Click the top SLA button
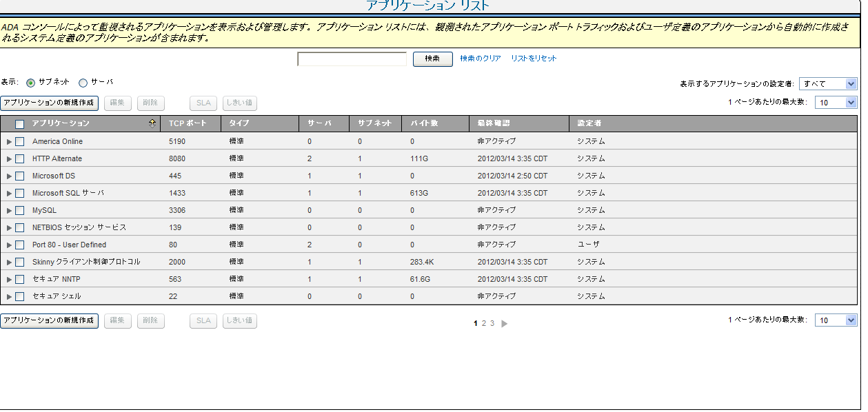The image size is (868, 412). [203, 103]
